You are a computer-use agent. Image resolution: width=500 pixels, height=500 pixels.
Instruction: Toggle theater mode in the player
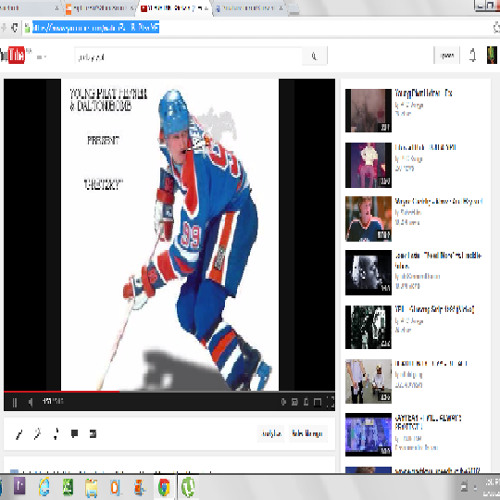pos(317,402)
